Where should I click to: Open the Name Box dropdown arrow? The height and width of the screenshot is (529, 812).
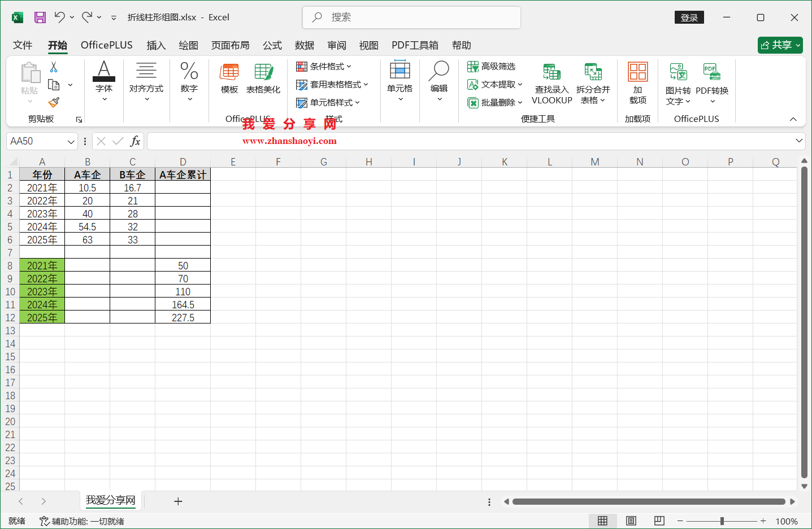[71, 142]
